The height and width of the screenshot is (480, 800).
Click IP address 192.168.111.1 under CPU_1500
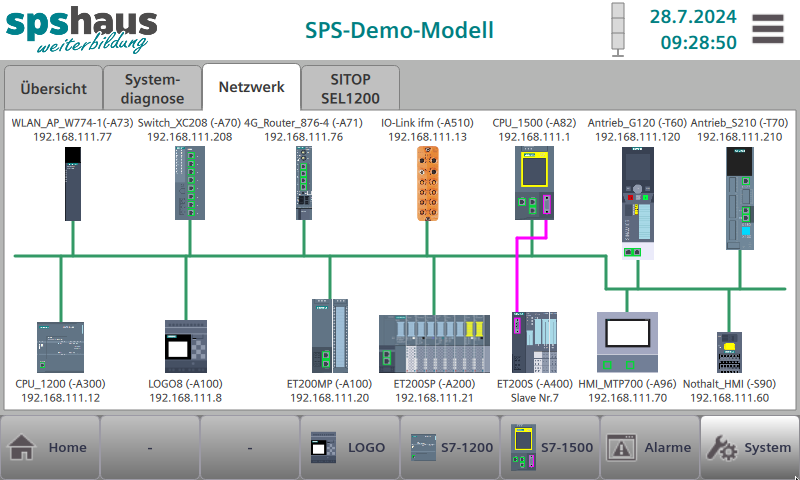pos(534,137)
